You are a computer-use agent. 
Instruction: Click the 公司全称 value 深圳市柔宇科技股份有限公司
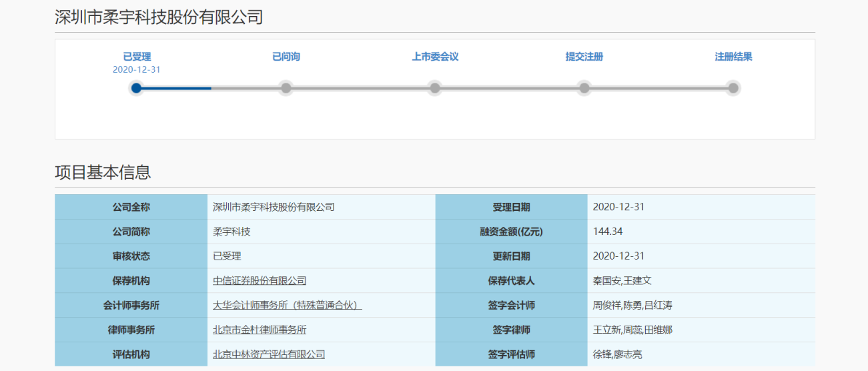tap(274, 207)
